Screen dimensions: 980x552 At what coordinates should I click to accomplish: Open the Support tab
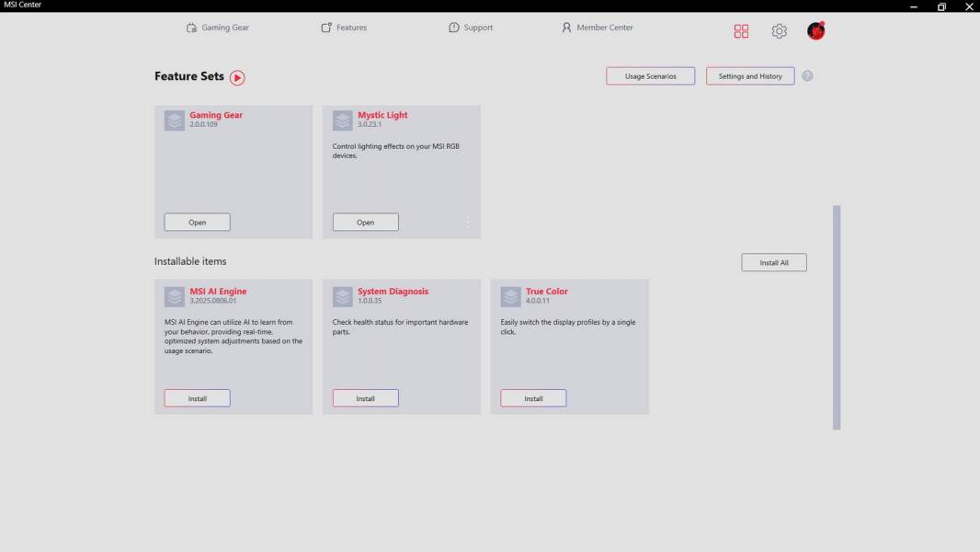click(471, 28)
